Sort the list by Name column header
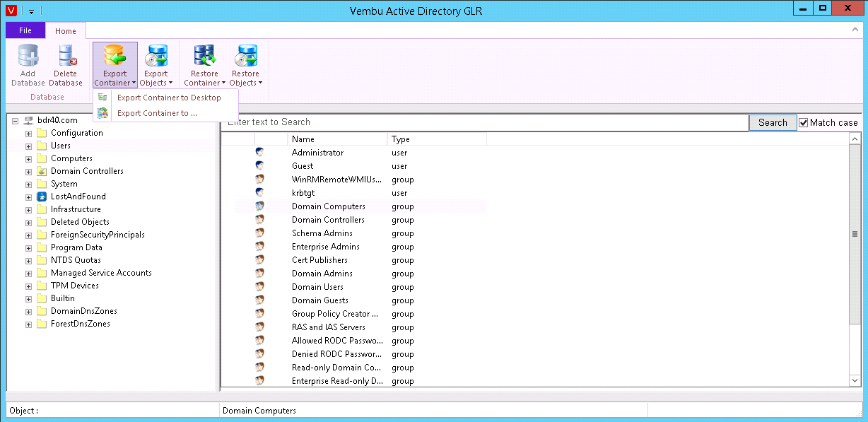The height and width of the screenshot is (422, 868). pyautogui.click(x=338, y=139)
